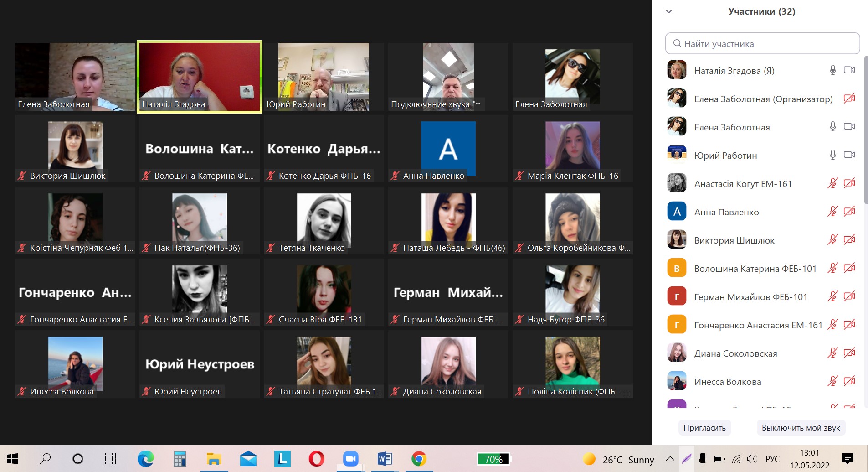The width and height of the screenshot is (868, 472).
Task: Show hidden system tray icons
Action: 670,459
